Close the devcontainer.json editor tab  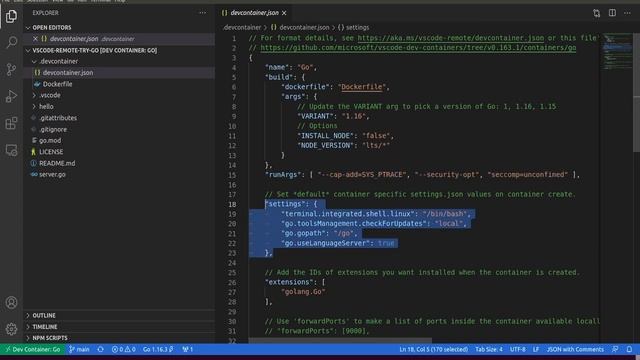point(284,13)
